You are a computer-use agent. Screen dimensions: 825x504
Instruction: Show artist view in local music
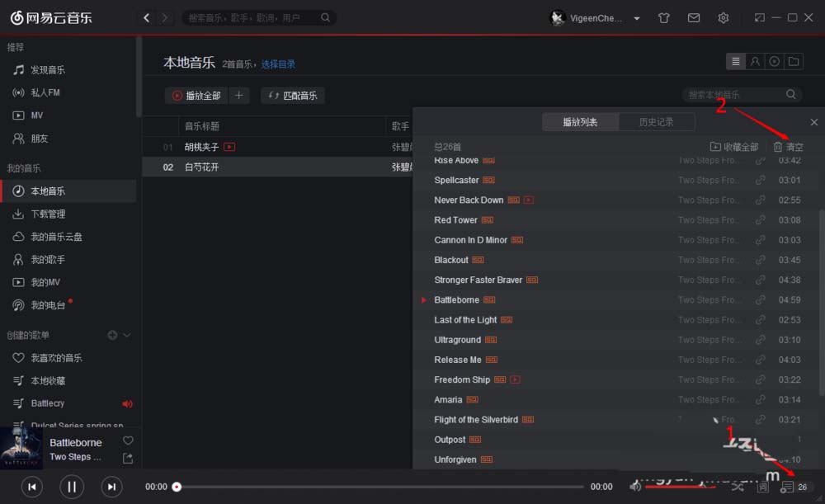click(x=755, y=62)
